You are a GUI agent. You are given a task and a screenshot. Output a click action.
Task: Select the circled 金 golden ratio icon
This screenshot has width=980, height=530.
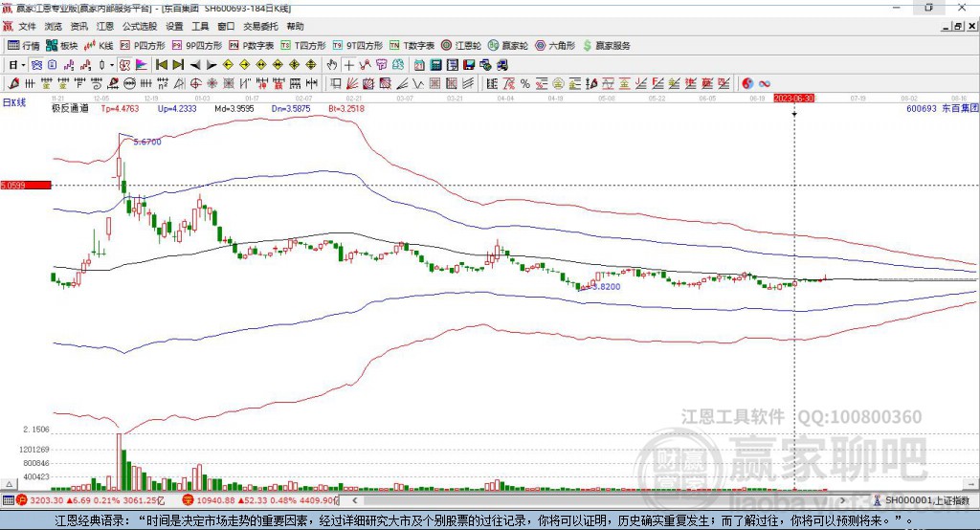click(x=558, y=83)
